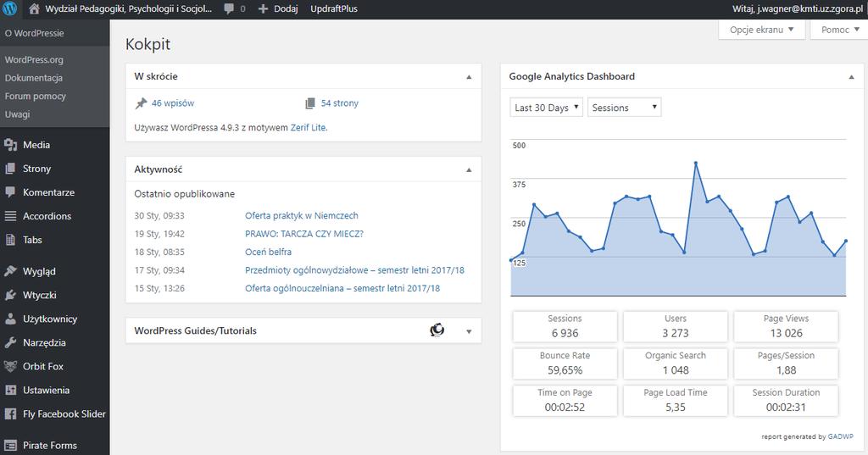
Task: Expand the WordPress Guides/Tutorials panel
Action: [469, 331]
